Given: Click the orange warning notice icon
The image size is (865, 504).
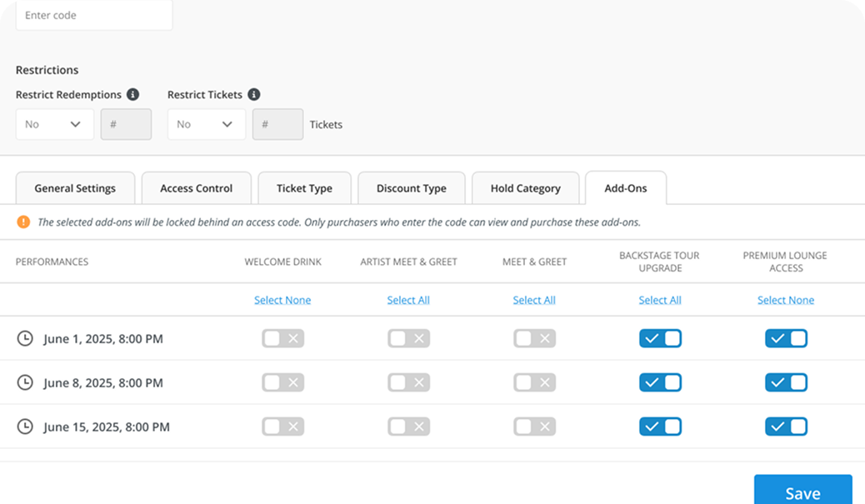Looking at the screenshot, I should point(23,222).
